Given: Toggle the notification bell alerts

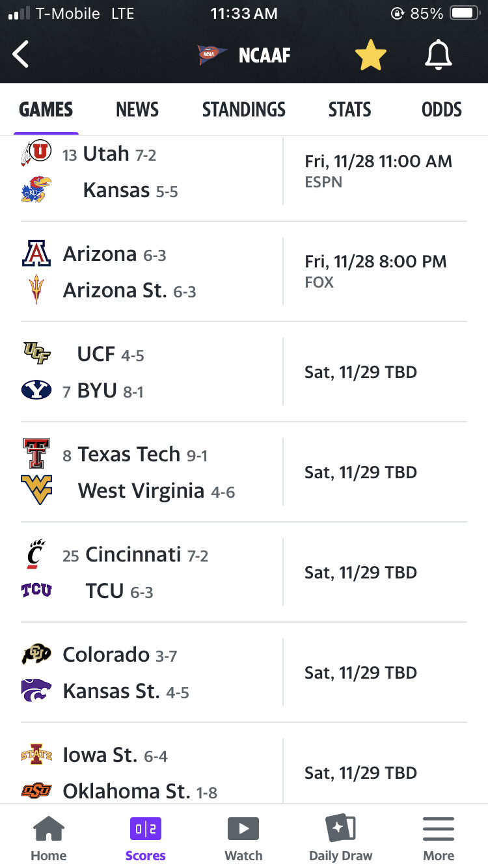Looking at the screenshot, I should tap(438, 55).
